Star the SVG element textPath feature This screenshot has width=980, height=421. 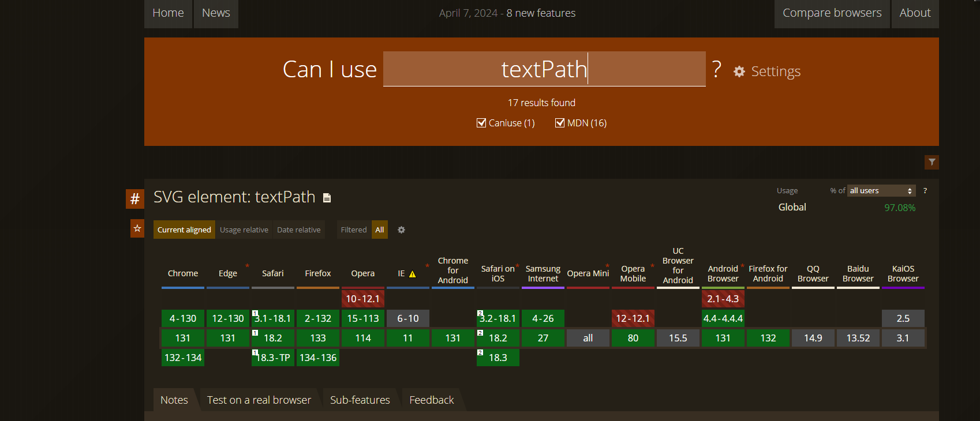click(137, 228)
